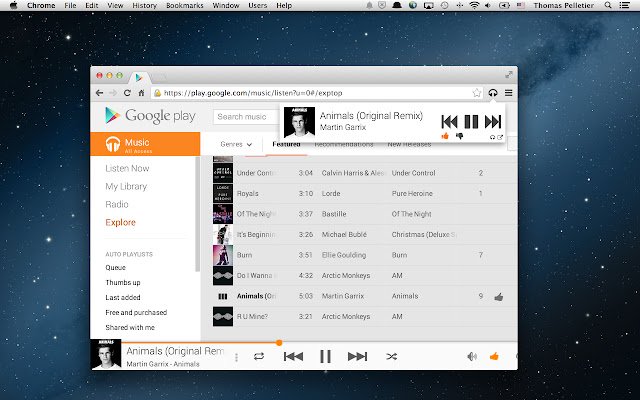This screenshot has height=400, width=640.
Task: Open the headphones extension in Chrome toolbar
Action: tap(493, 93)
